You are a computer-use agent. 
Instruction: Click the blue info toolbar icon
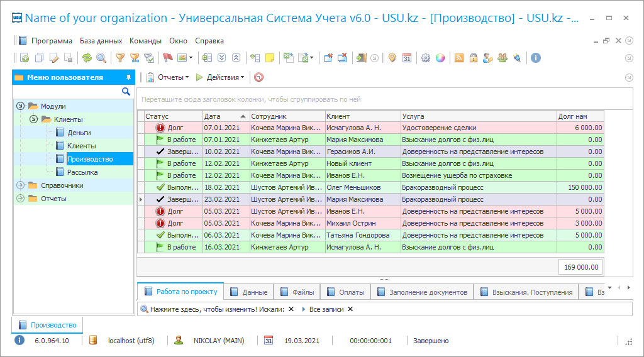[x=536, y=58]
